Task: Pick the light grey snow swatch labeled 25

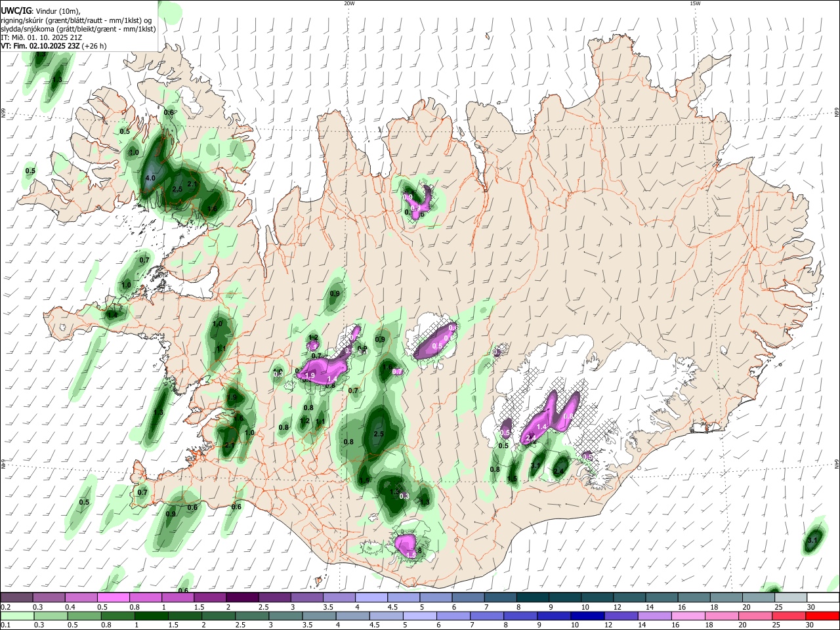Action: pyautogui.click(x=790, y=597)
